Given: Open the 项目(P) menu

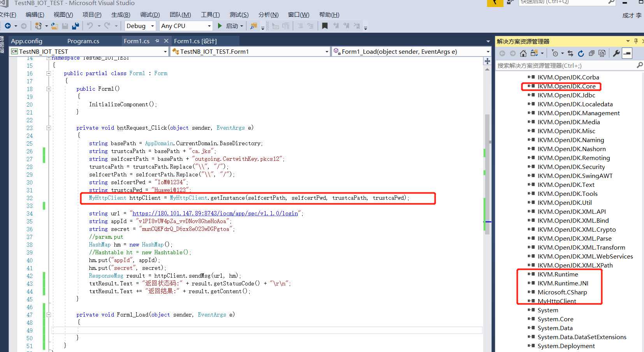Looking at the screenshot, I should click(92, 15).
